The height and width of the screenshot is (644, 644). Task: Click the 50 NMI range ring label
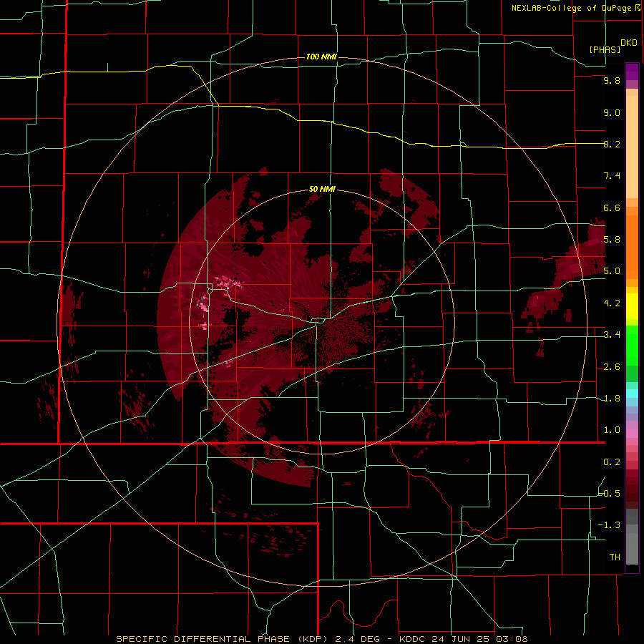[322, 189]
